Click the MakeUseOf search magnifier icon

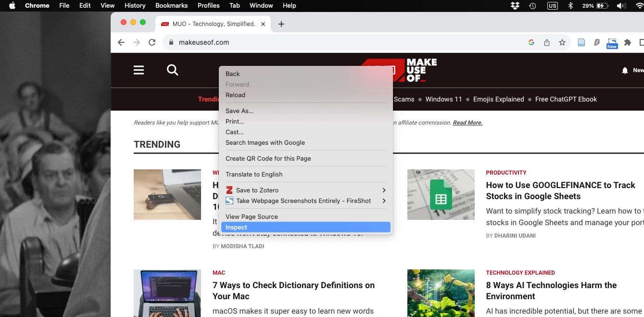(172, 70)
